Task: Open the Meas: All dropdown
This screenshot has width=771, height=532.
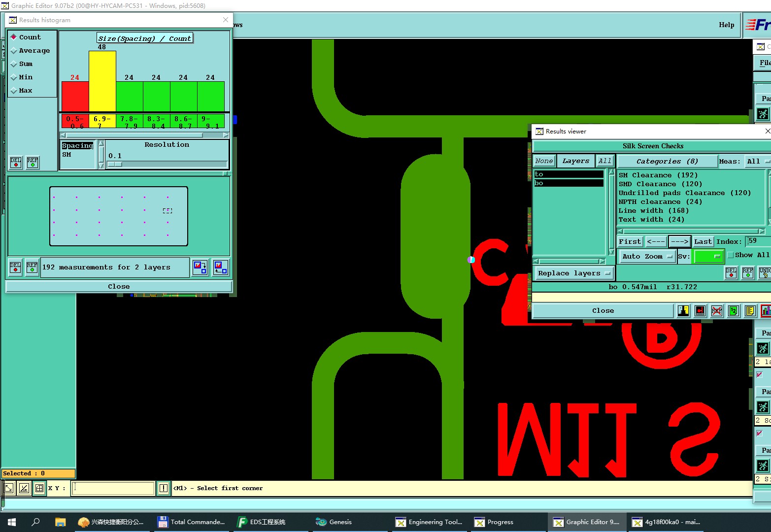Action: coord(757,161)
